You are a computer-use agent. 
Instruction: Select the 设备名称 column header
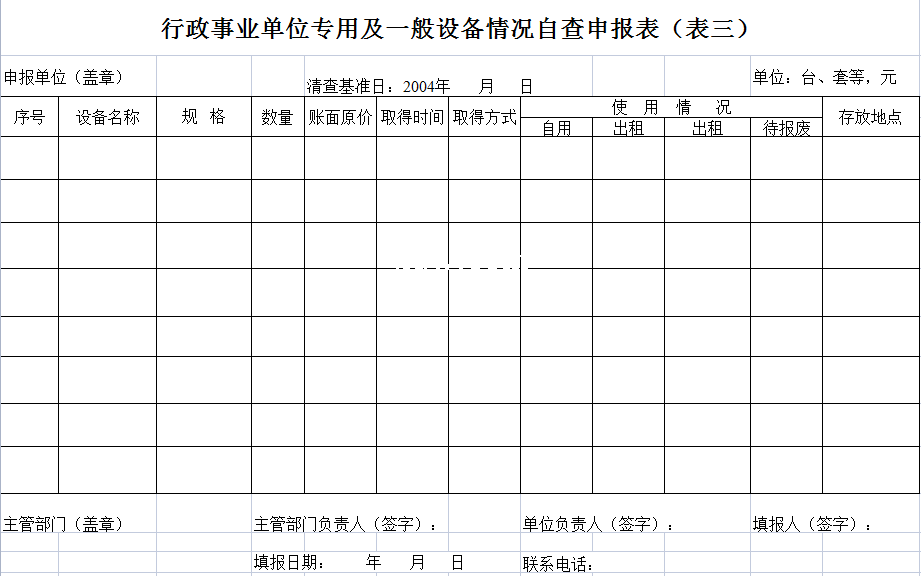(107, 117)
